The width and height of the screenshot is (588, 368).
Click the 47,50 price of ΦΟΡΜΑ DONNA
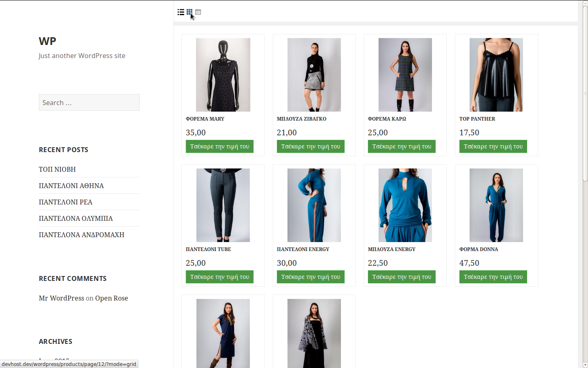[x=469, y=263]
